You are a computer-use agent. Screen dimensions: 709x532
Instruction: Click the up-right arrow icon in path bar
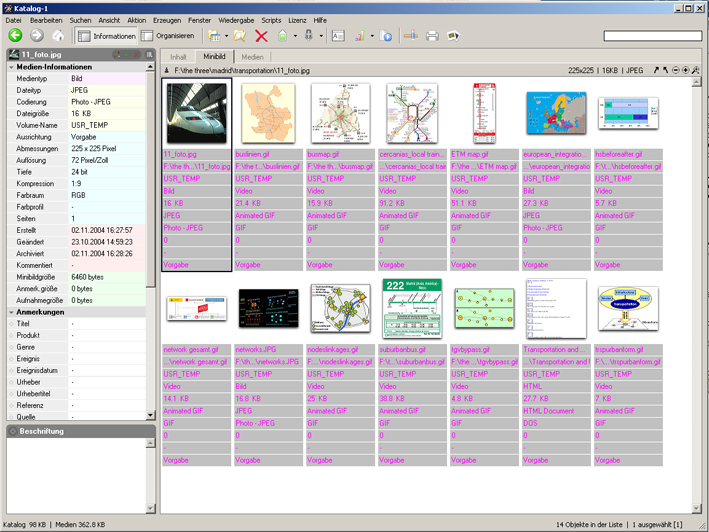pos(656,70)
